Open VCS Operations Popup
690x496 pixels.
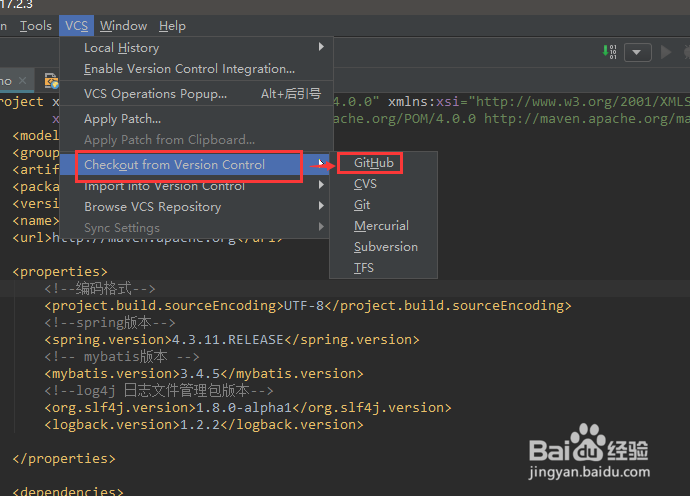tap(196, 94)
